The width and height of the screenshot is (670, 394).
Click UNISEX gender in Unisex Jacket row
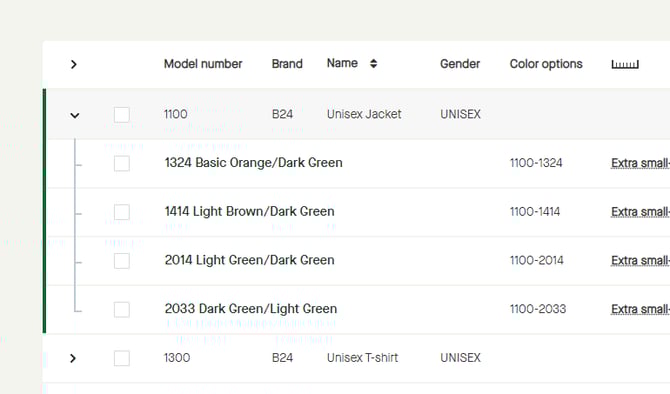(x=460, y=114)
